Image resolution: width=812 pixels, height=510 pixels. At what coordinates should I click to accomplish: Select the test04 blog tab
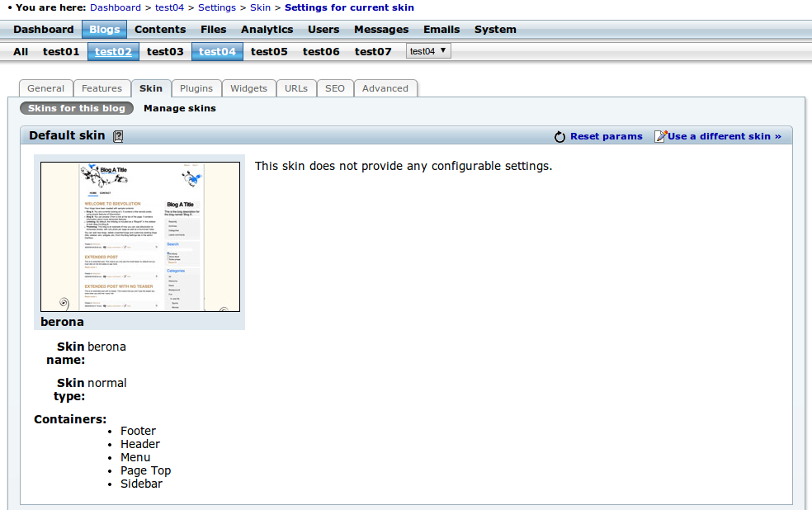click(218, 52)
